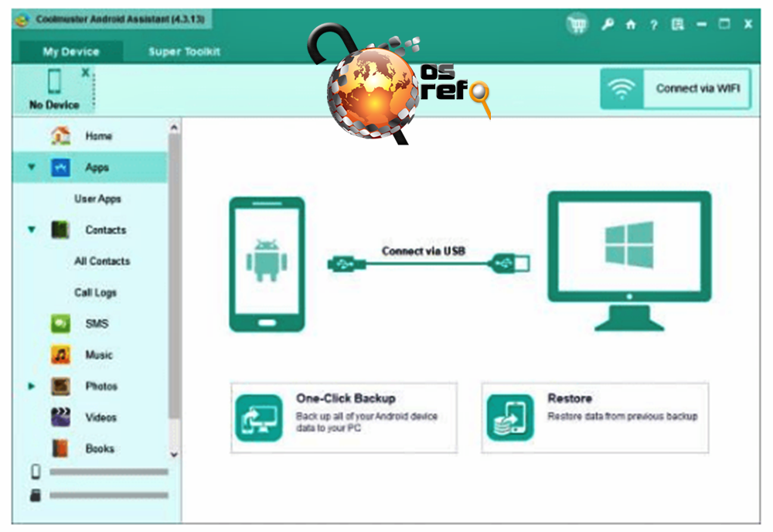
Task: Click the One-Click Backup title text
Action: (x=346, y=398)
